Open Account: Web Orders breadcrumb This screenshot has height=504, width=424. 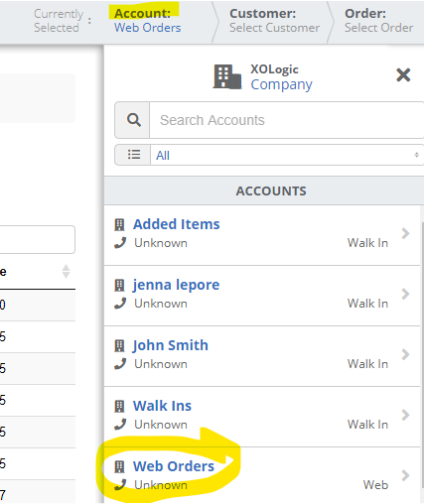click(147, 21)
